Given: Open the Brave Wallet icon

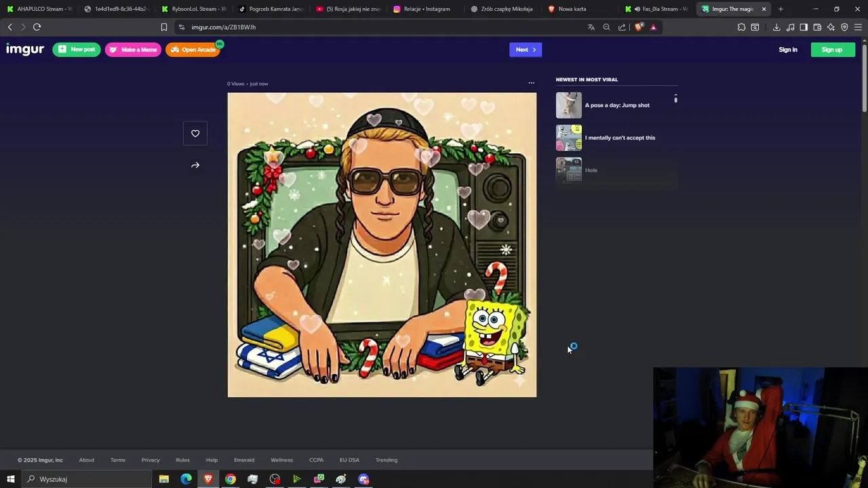Looking at the screenshot, I should [817, 27].
